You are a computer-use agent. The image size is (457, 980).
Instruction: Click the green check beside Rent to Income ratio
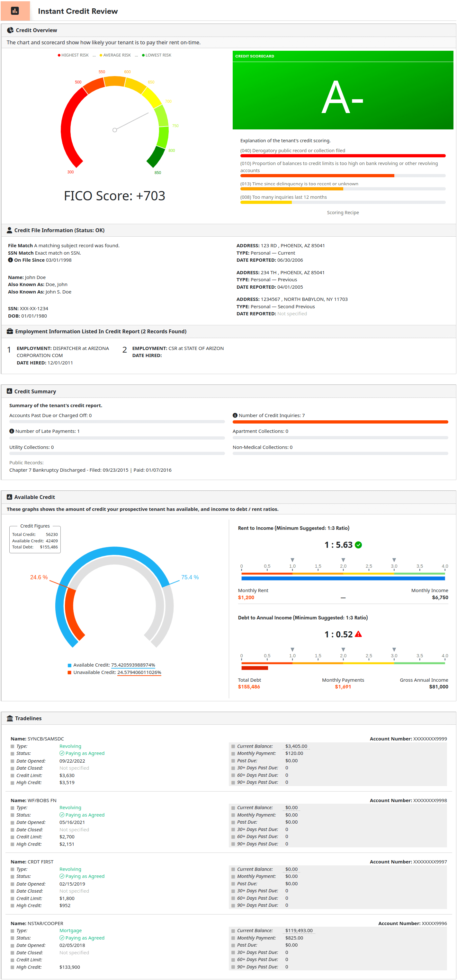[x=358, y=545]
